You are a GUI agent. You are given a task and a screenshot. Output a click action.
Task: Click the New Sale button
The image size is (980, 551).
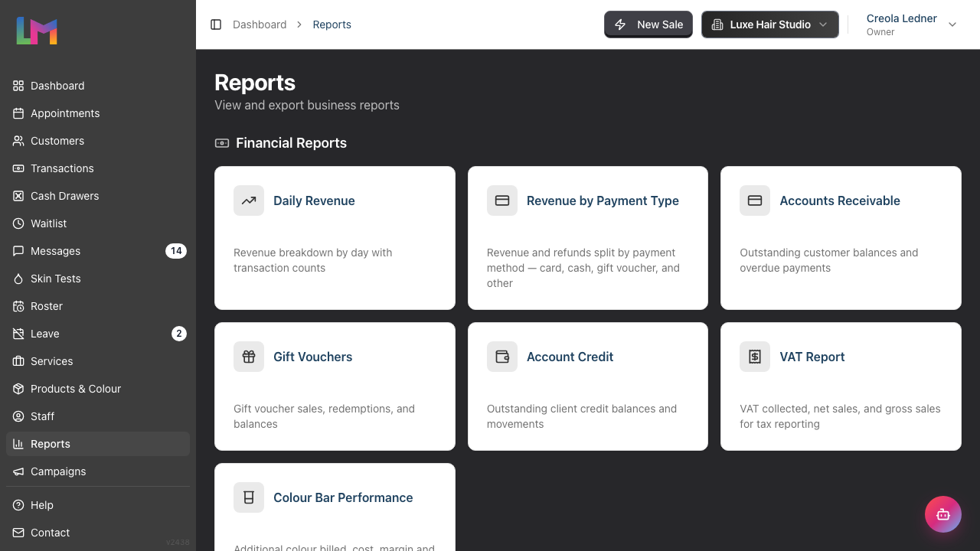(x=648, y=24)
